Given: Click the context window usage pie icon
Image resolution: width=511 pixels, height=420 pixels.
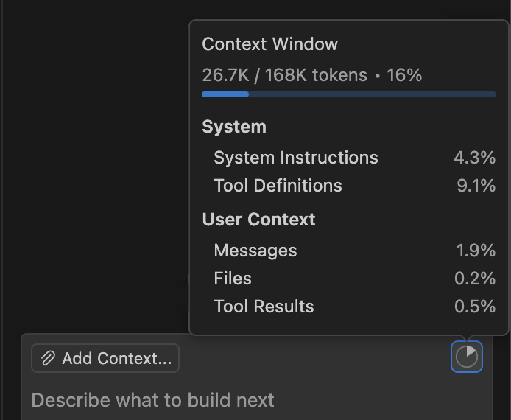Looking at the screenshot, I should [467, 357].
